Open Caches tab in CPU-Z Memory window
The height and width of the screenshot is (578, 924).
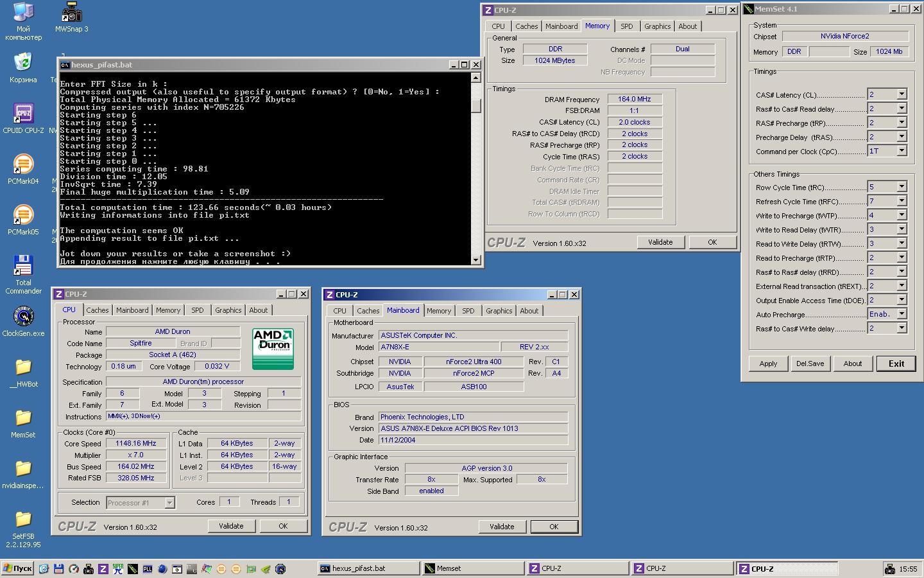pos(526,26)
